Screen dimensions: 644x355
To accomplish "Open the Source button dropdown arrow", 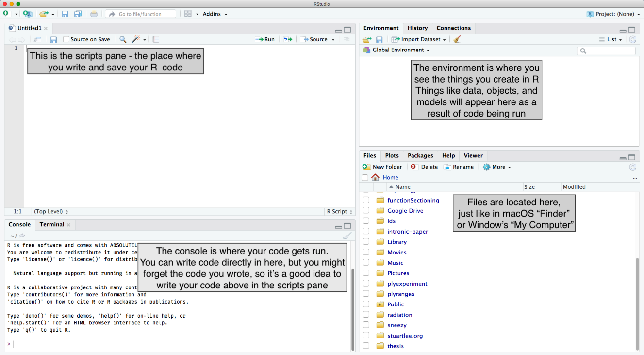I will coord(333,40).
